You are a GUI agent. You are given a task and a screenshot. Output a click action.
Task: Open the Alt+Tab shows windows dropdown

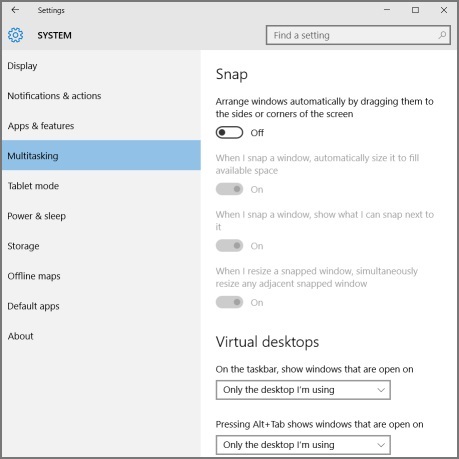pyautogui.click(x=303, y=445)
